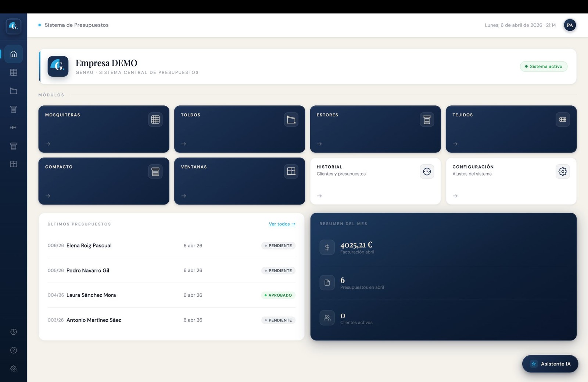Click the Tejidos icon in the sidebar

click(x=14, y=127)
